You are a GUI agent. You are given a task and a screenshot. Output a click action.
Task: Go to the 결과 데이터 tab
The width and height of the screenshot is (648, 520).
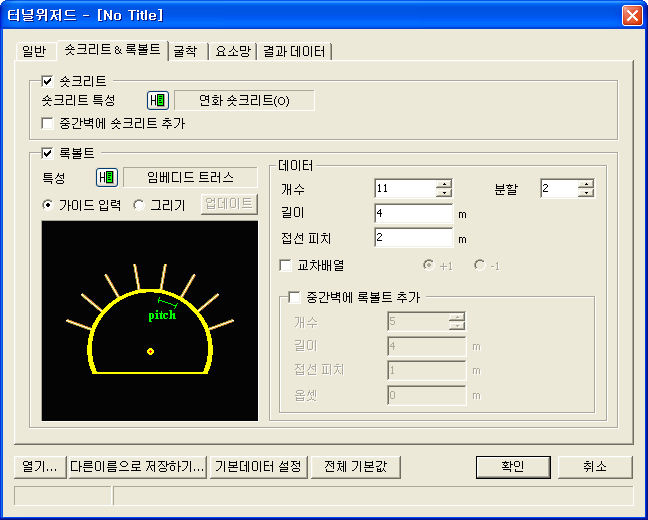point(294,51)
